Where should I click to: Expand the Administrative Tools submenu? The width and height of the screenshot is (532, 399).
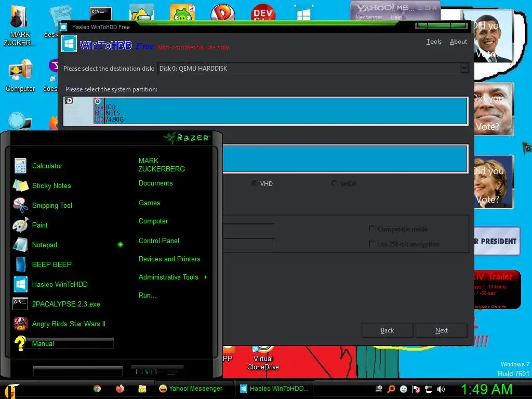(205, 277)
